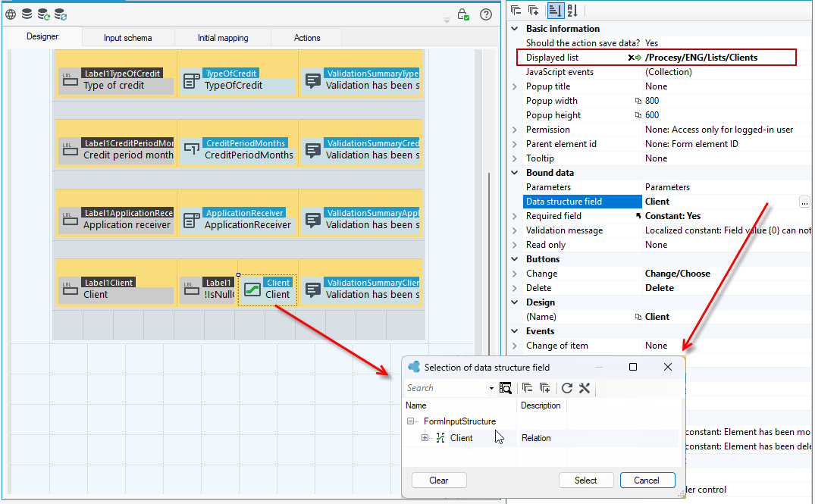Open the Search field dropdown arrow
The image size is (815, 504).
(491, 388)
